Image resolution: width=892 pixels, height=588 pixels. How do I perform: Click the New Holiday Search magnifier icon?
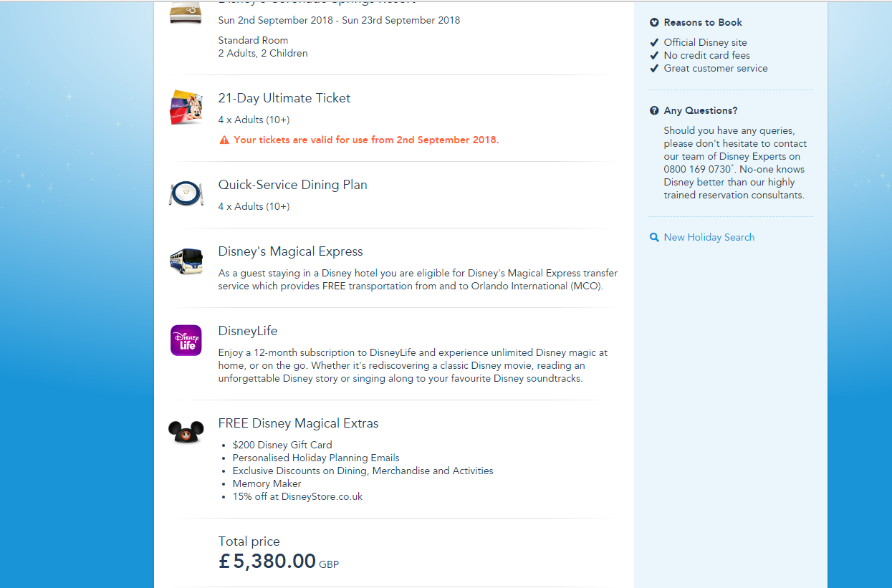coord(654,238)
